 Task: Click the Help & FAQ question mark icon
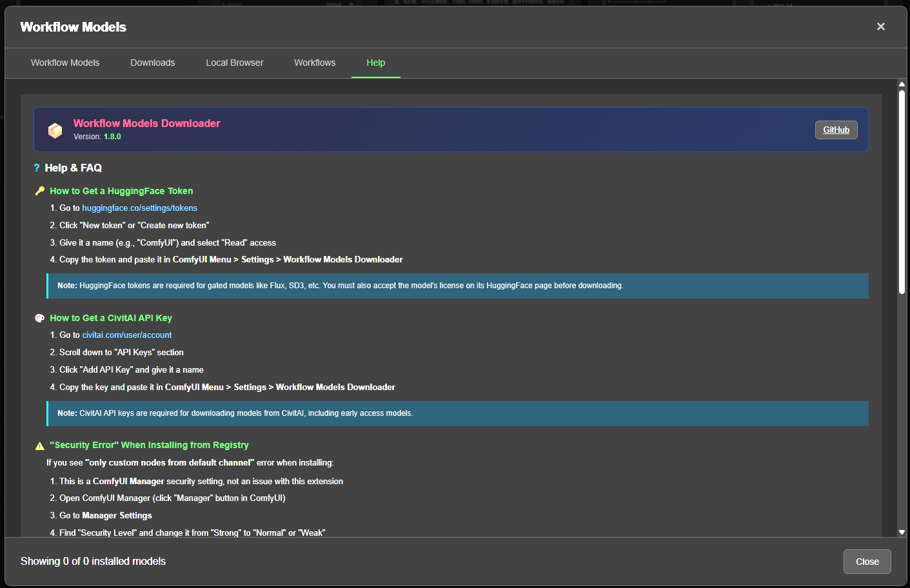37,168
